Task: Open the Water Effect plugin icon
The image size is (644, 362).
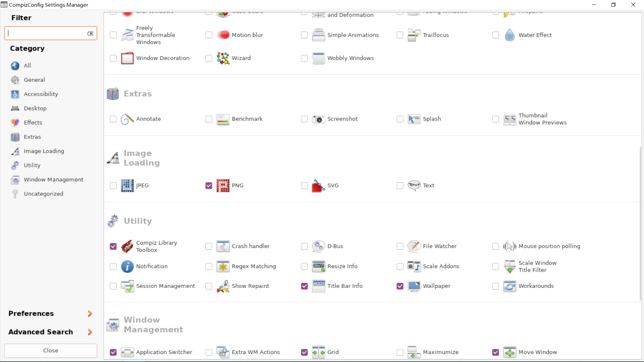Action: [x=510, y=35]
